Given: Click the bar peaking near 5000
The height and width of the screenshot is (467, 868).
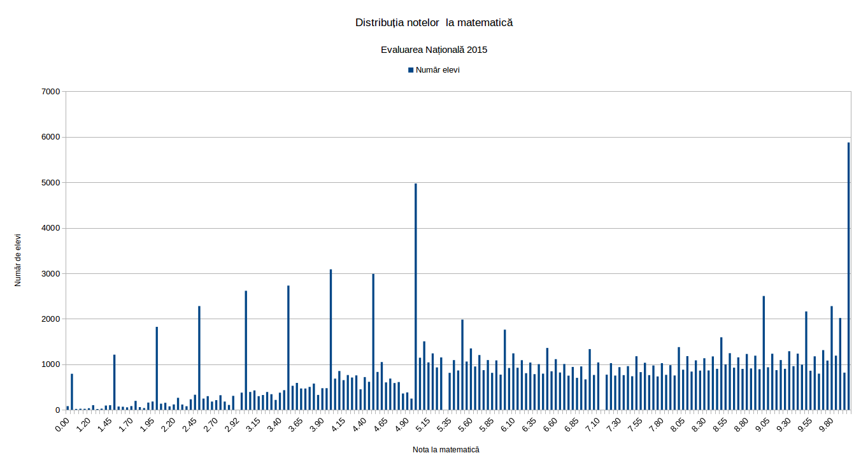Looking at the screenshot, I should click(416, 297).
